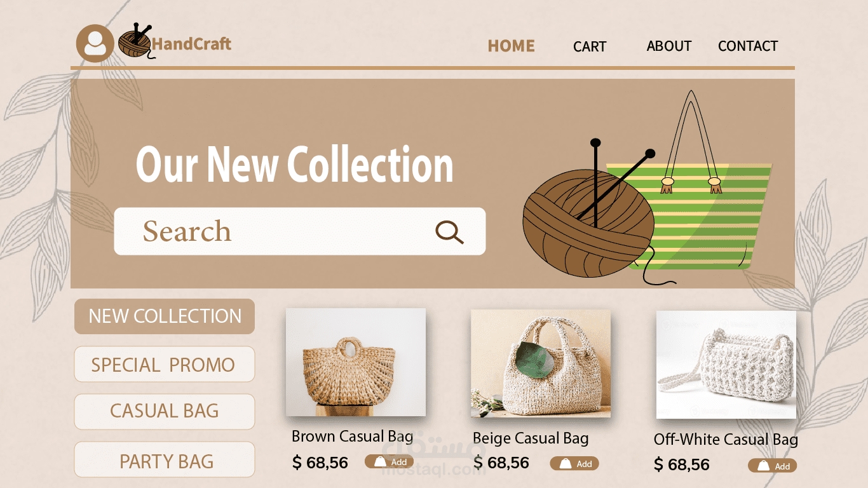The height and width of the screenshot is (488, 868).
Task: Open the ABOUT page
Action: 669,46
